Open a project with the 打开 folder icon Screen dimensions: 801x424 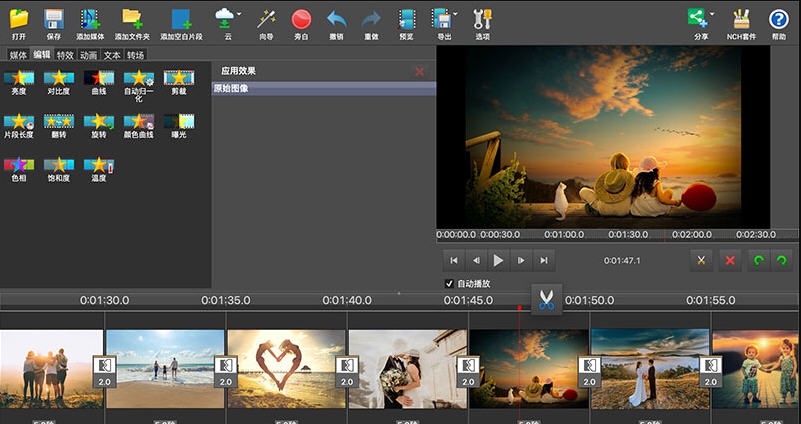click(x=19, y=19)
